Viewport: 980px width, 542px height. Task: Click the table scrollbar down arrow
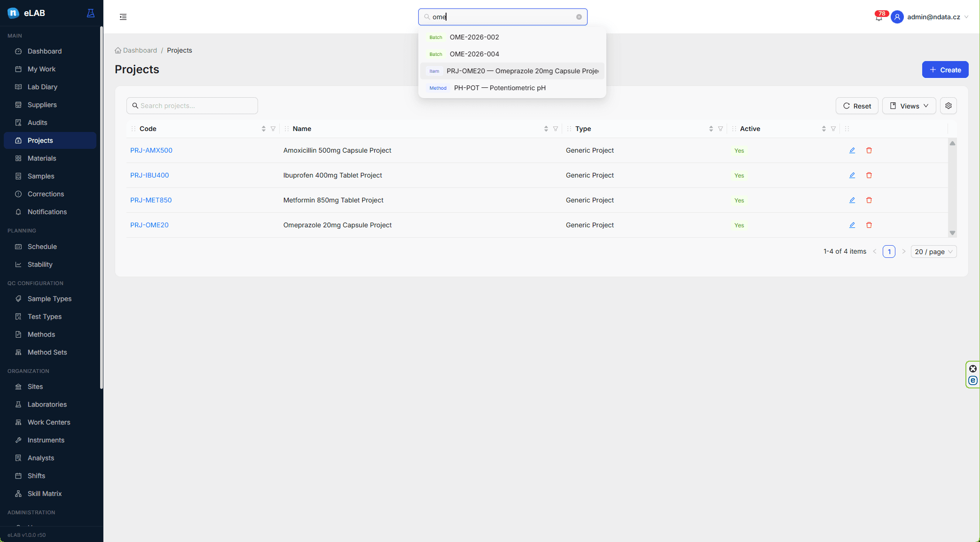tap(952, 233)
